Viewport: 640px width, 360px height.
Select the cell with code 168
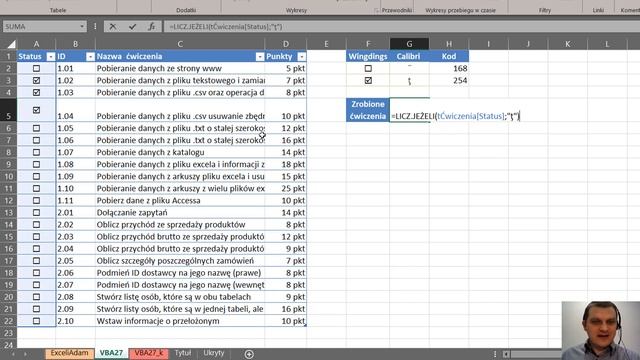click(x=449, y=69)
